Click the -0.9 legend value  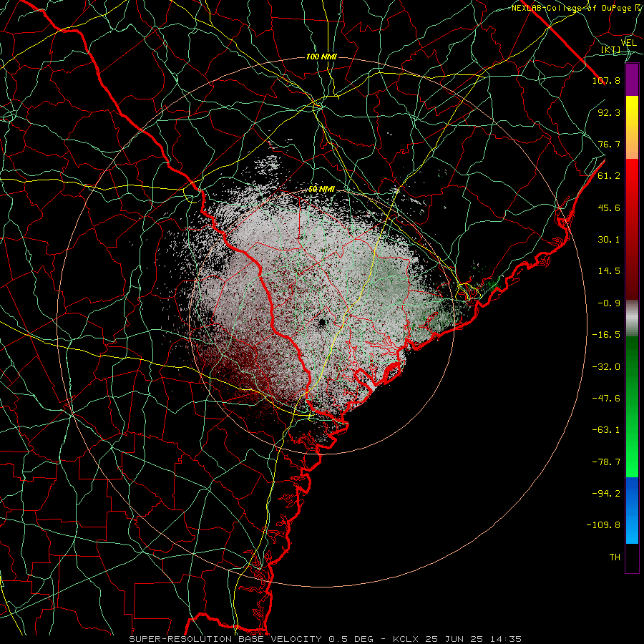[x=609, y=303]
